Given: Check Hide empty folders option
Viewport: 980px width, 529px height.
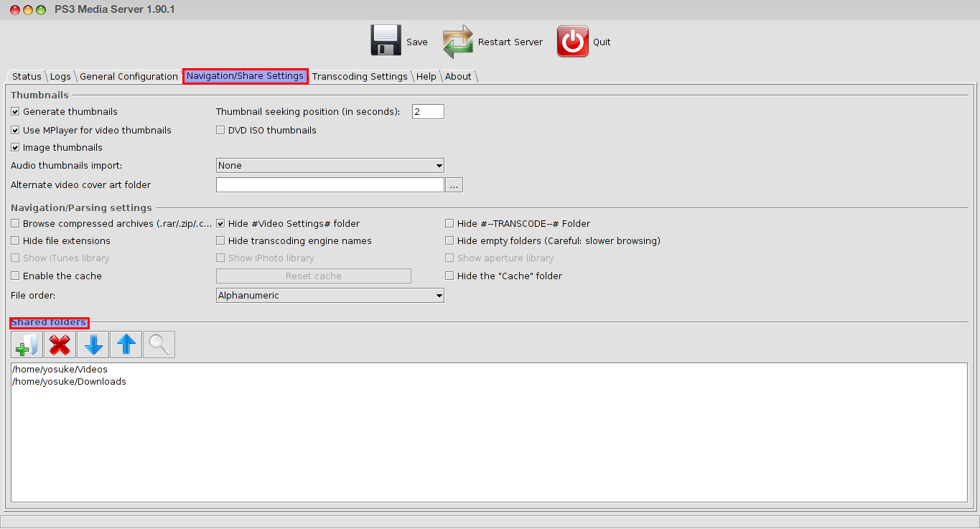Looking at the screenshot, I should pyautogui.click(x=449, y=241).
